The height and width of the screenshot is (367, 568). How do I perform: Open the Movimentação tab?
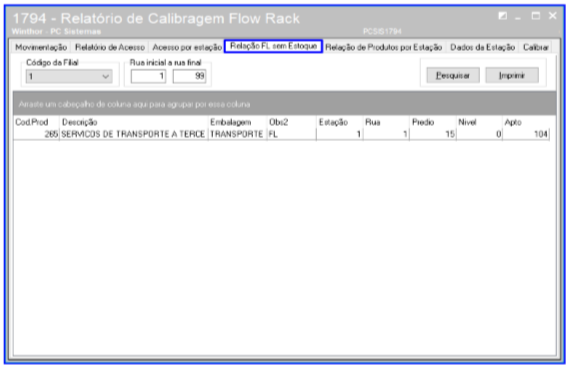(x=41, y=47)
